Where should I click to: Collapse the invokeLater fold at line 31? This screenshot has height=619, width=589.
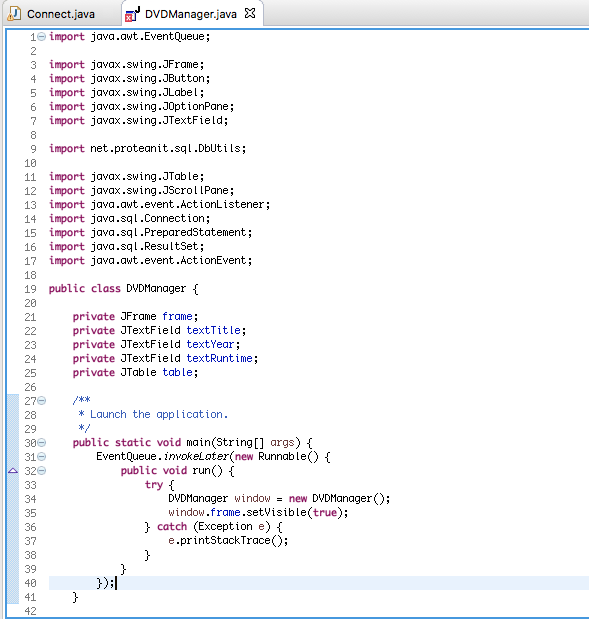click(41, 457)
